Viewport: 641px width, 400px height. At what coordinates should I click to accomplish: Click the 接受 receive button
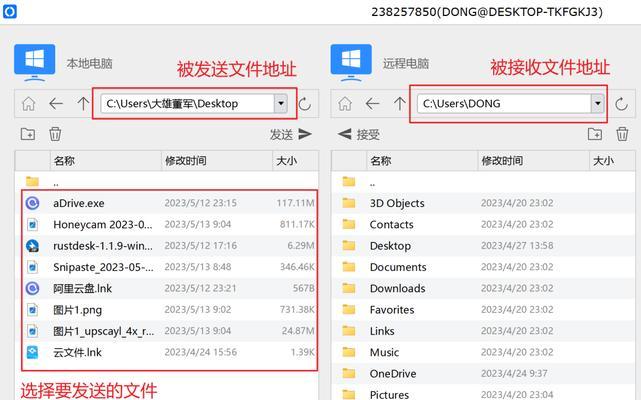[x=359, y=134]
